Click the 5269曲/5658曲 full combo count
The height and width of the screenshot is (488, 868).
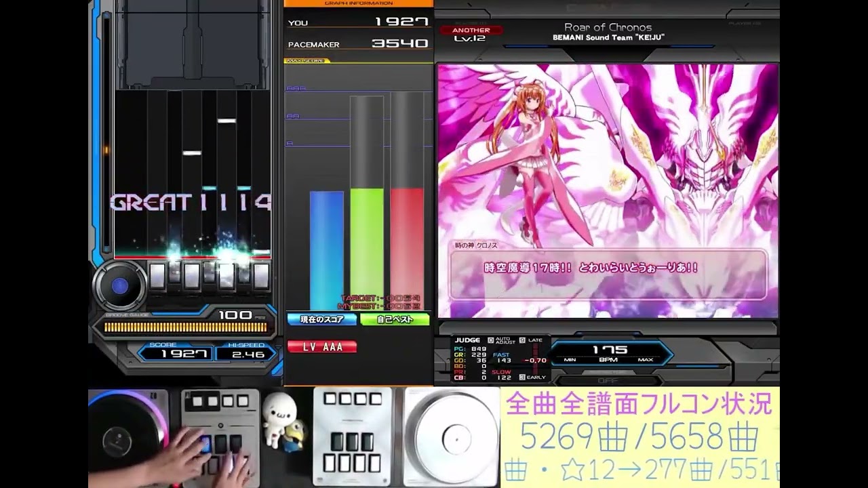coord(639,439)
